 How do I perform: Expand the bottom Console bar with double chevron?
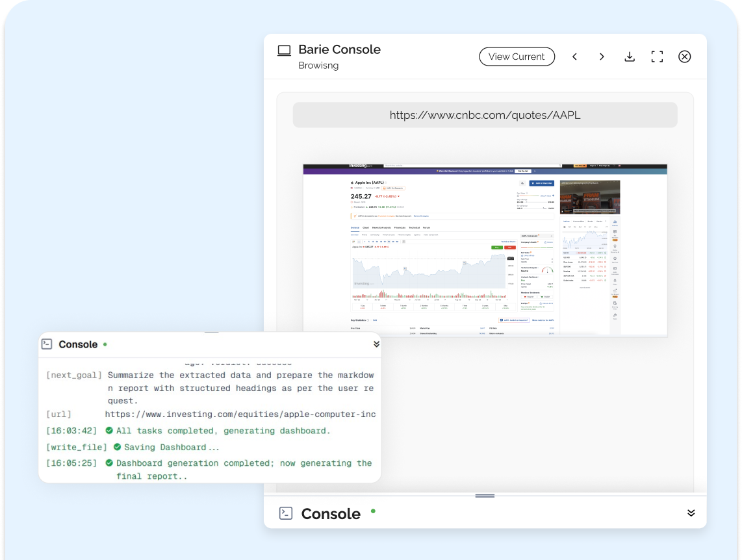pos(691,513)
